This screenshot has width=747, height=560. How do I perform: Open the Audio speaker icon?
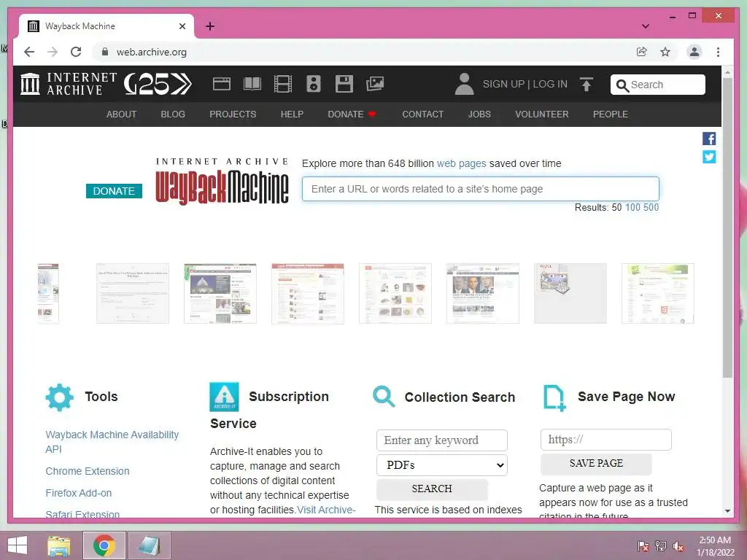click(314, 84)
